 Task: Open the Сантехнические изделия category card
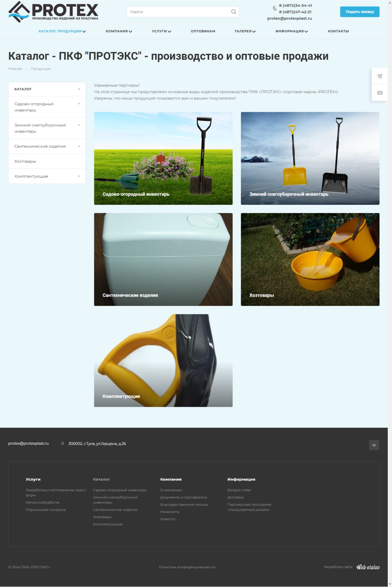coord(163,259)
